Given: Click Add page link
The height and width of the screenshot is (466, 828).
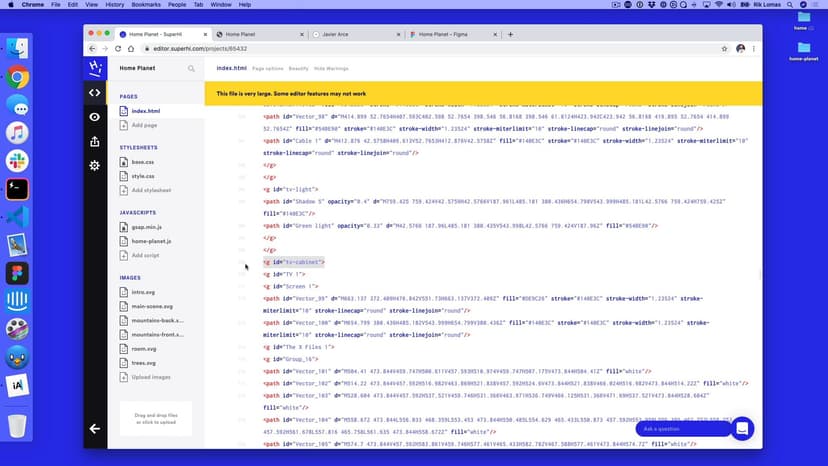Looking at the screenshot, I should 144,125.
